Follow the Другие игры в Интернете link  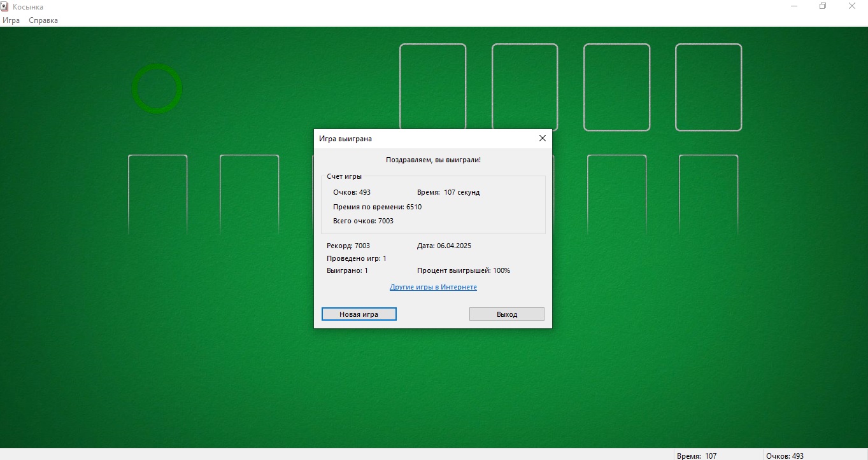(433, 288)
